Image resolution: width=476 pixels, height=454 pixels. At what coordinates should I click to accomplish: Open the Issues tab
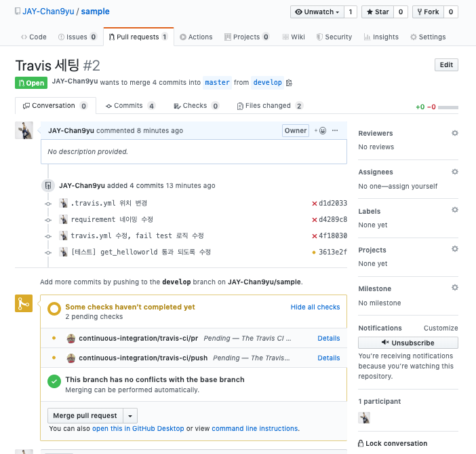click(x=77, y=37)
